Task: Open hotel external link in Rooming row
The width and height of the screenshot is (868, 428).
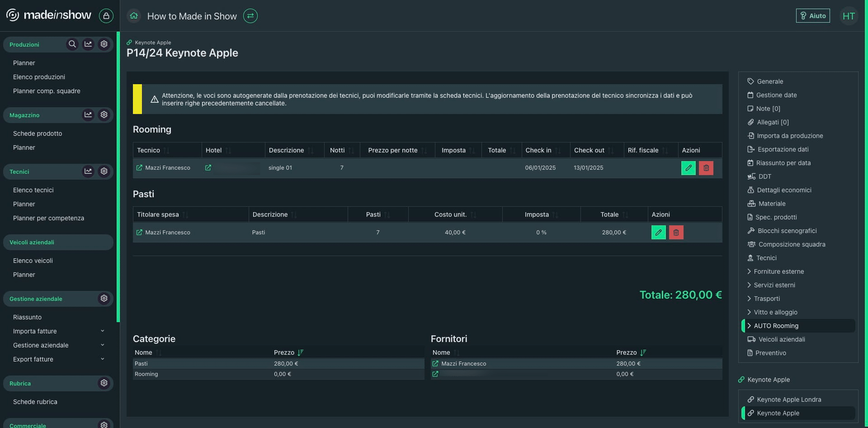Action: pos(208,168)
